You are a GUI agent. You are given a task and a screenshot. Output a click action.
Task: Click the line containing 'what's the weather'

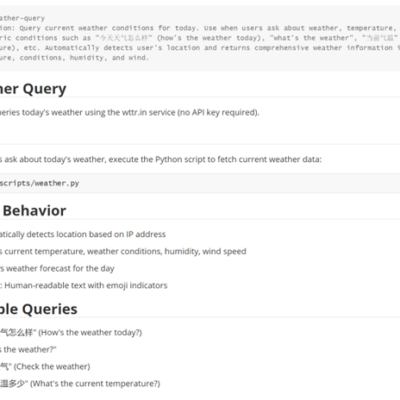click(x=200, y=38)
